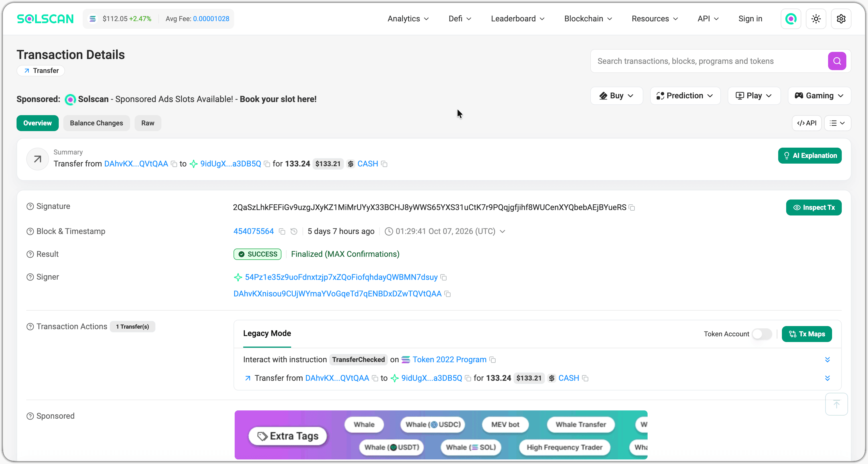
Task: Click the round Solscan icon beside the theme button
Action: point(791,19)
